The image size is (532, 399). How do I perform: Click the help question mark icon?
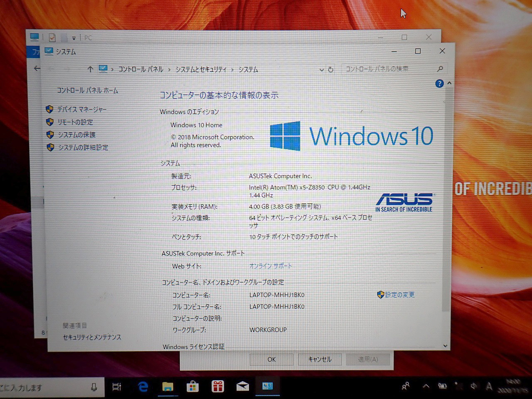click(439, 84)
